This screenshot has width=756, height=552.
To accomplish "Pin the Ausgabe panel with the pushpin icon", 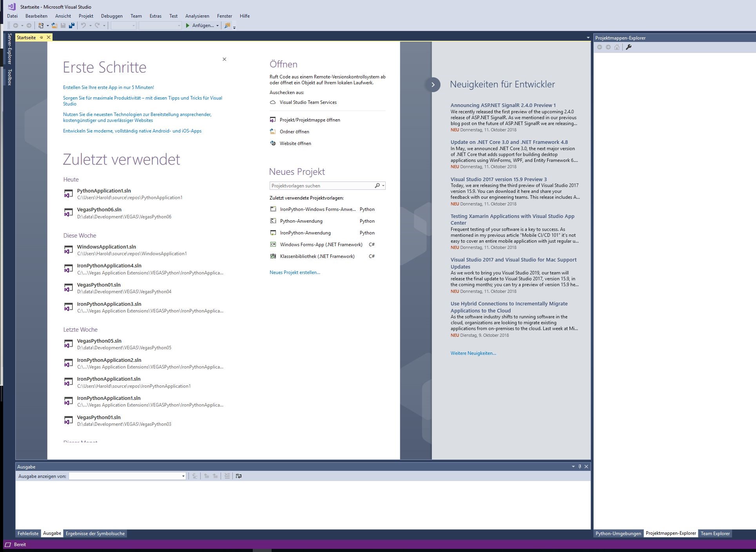I will pyautogui.click(x=580, y=467).
